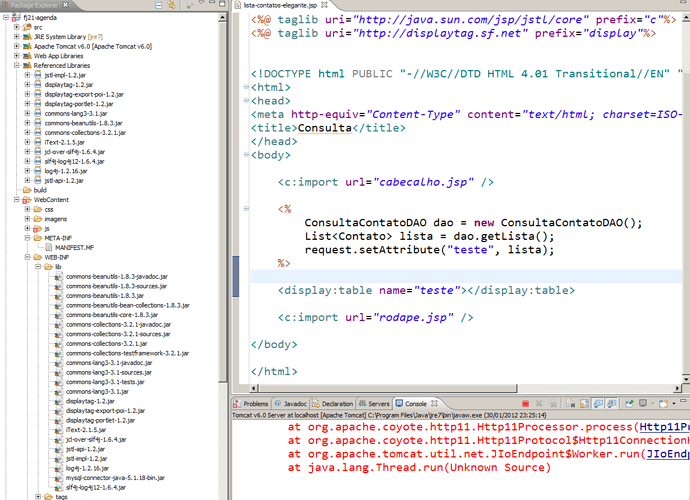Minimize the Package Explorer view
This screenshot has width=690, height=500.
click(212, 2)
